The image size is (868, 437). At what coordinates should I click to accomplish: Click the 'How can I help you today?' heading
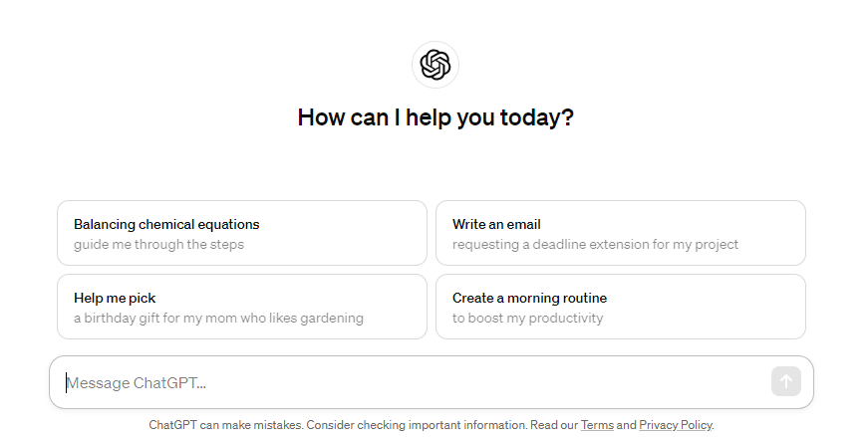pos(435,117)
